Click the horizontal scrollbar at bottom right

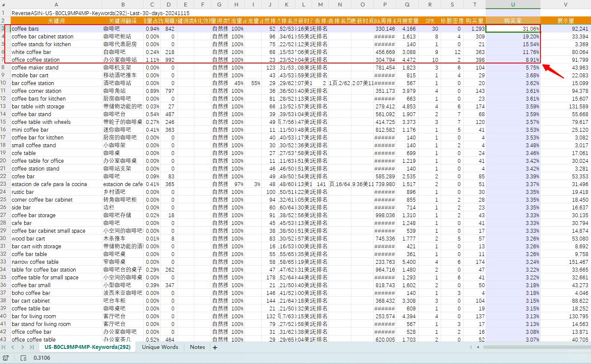click(537, 347)
